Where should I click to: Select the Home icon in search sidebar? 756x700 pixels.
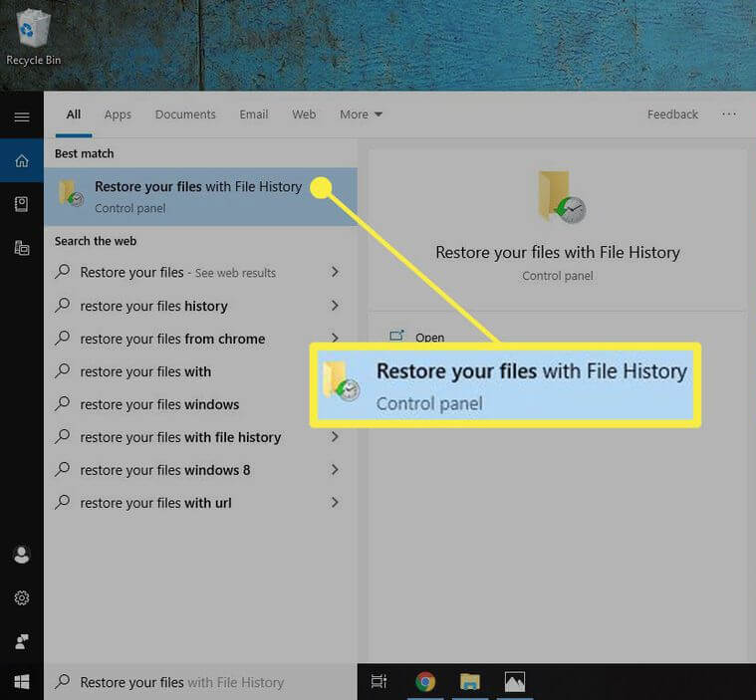pos(21,160)
